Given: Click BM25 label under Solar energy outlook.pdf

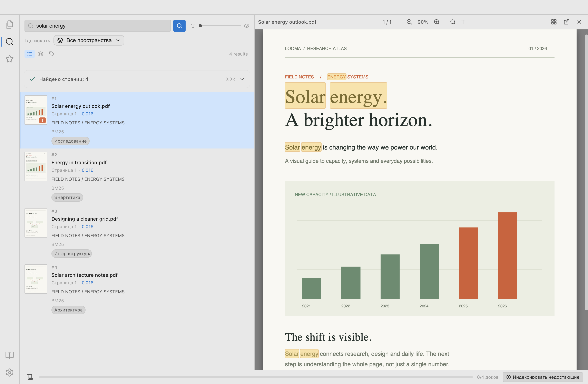Looking at the screenshot, I should point(58,132).
